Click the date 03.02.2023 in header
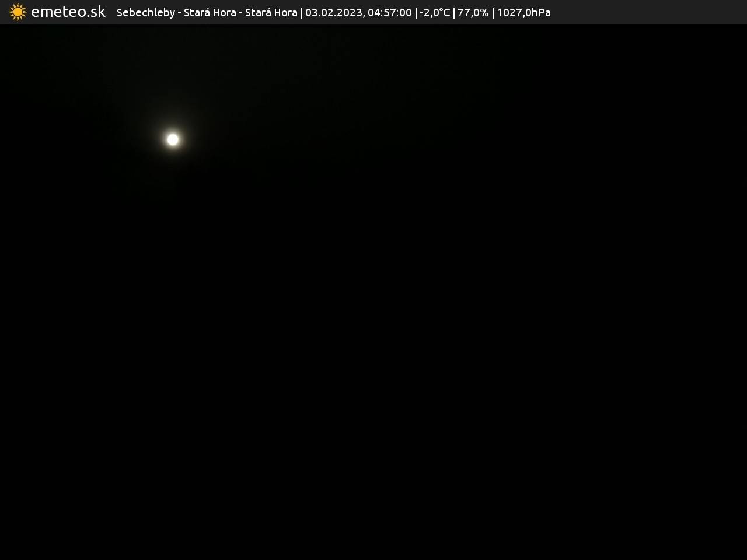The height and width of the screenshot is (560, 747). (x=333, y=13)
